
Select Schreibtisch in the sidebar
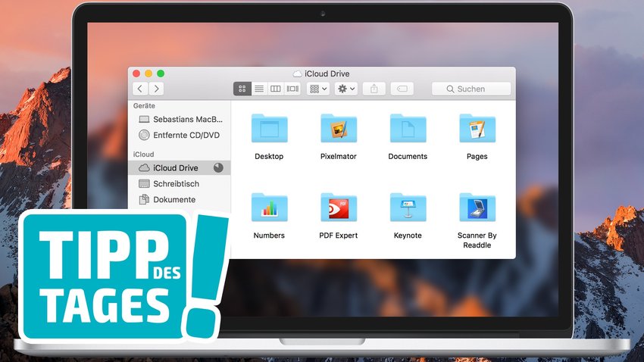coord(180,184)
